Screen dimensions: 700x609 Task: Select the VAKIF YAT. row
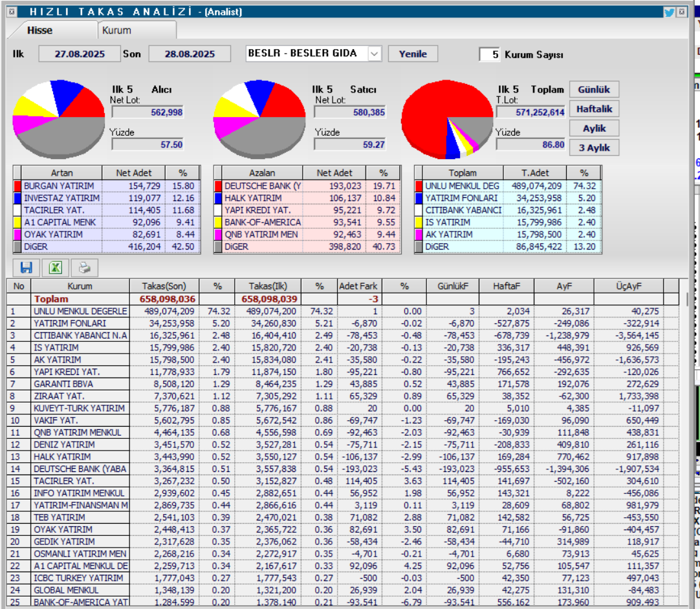[x=343, y=420]
